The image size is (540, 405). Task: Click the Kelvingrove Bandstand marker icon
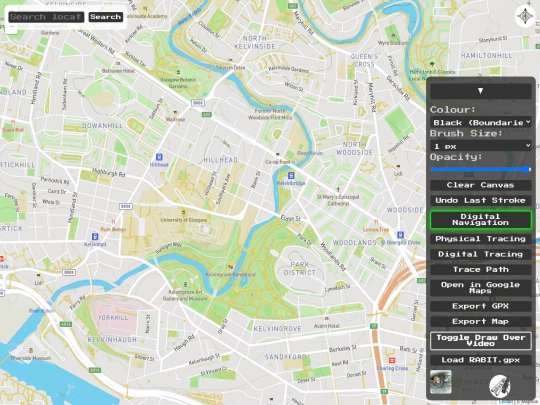point(230,267)
